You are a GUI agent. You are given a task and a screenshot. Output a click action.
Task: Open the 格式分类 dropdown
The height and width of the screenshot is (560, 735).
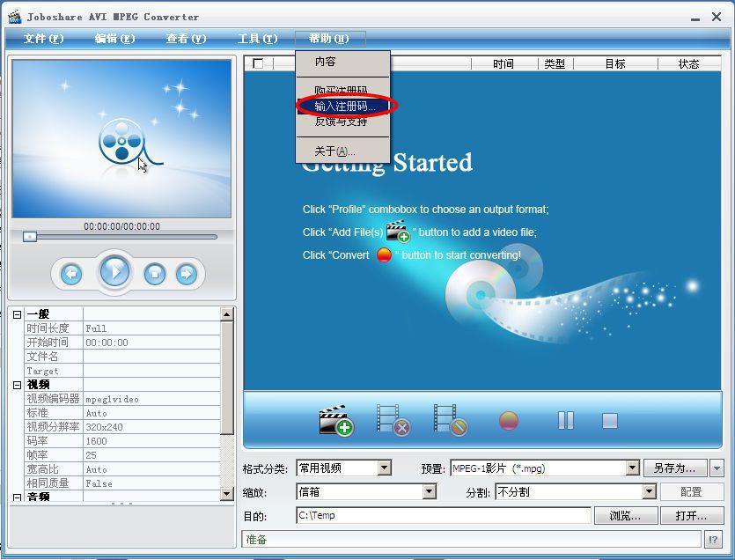[385, 468]
